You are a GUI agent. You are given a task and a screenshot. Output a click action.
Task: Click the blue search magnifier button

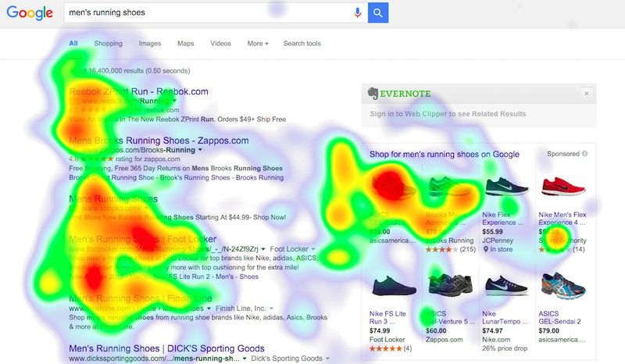pos(378,12)
